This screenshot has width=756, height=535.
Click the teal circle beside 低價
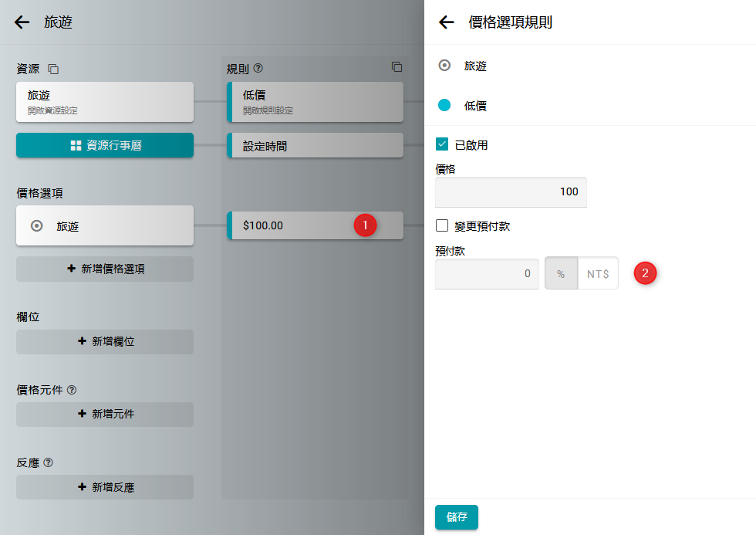point(444,106)
